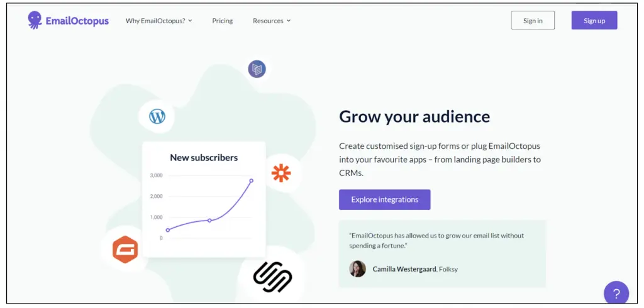Image resolution: width=644 pixels, height=308 pixels.
Task: Click Camilla Westergaard's avatar photo
Action: click(357, 269)
